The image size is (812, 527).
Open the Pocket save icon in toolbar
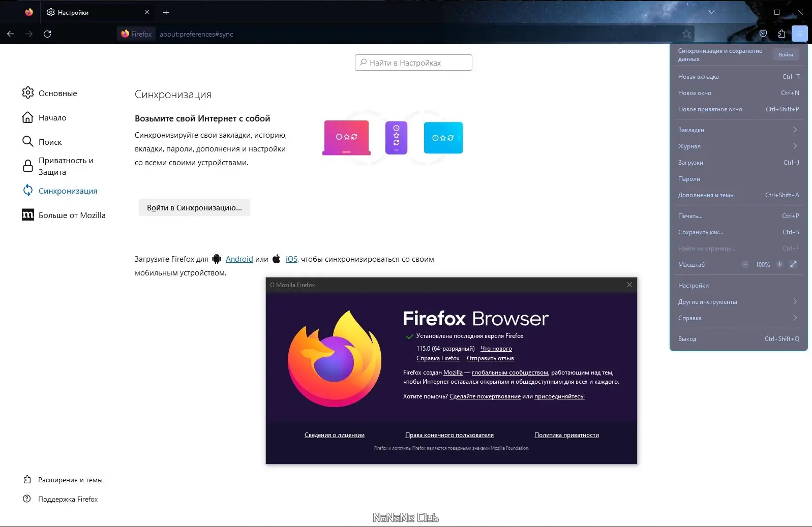[x=763, y=34]
